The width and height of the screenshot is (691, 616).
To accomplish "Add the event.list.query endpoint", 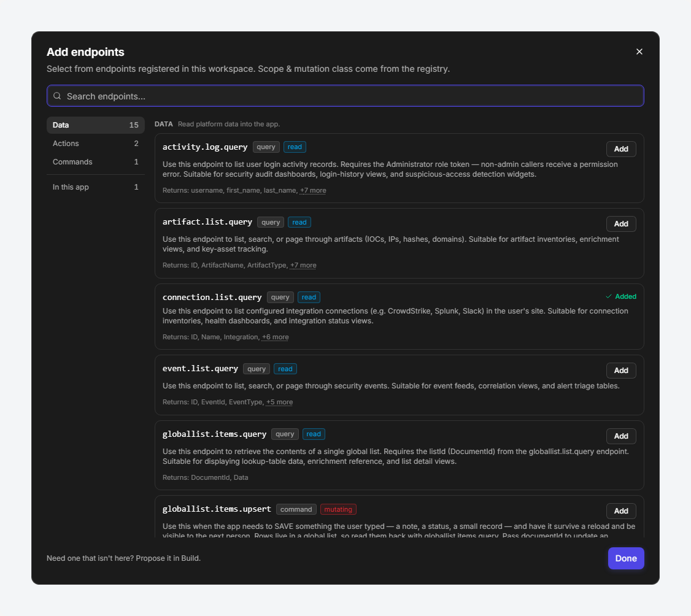I will click(621, 371).
